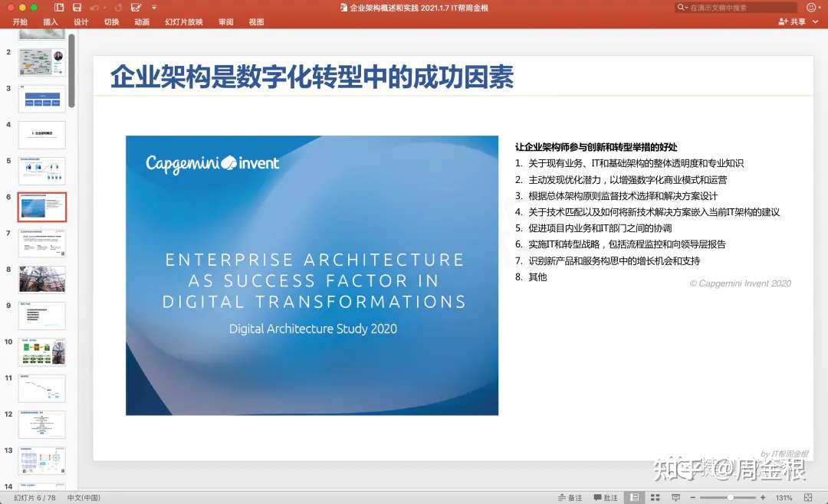Toggle the 批注 comments pane

click(605, 498)
